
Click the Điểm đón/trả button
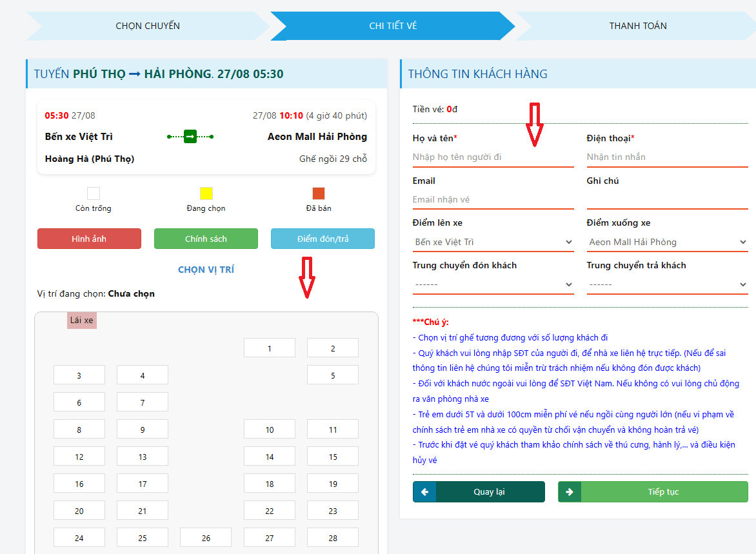point(323,239)
